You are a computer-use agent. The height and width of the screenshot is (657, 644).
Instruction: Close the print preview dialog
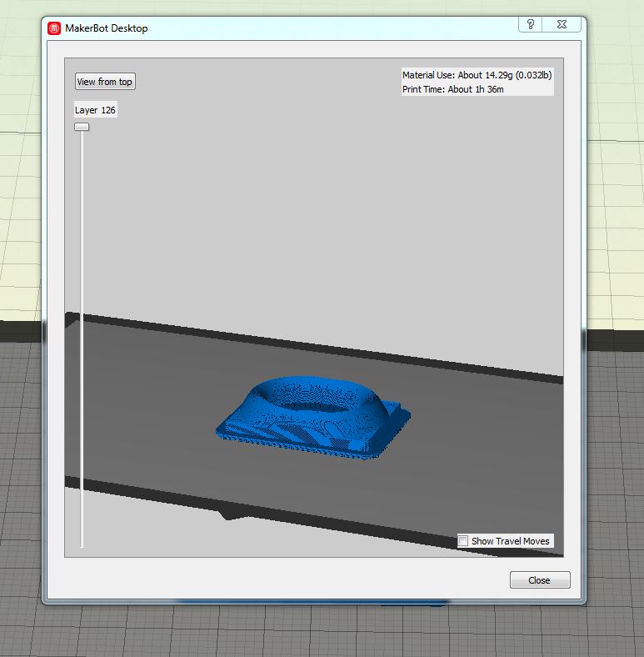[x=540, y=580]
